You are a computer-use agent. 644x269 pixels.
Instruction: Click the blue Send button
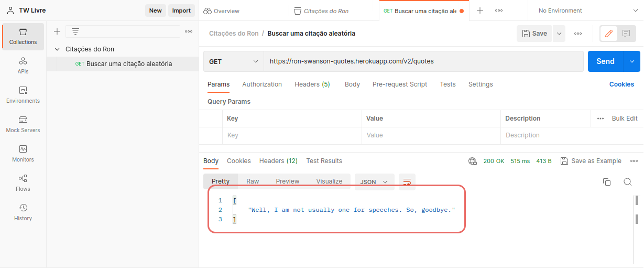tap(605, 61)
